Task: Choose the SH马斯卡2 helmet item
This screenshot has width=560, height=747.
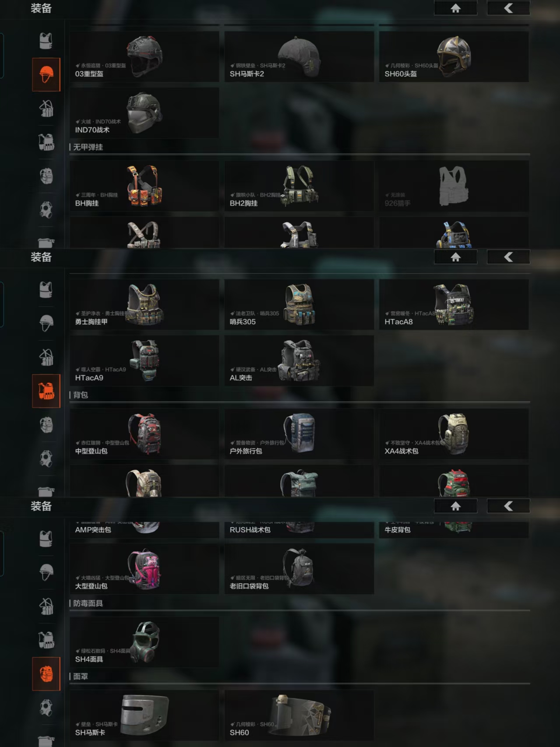Action: pos(299,56)
